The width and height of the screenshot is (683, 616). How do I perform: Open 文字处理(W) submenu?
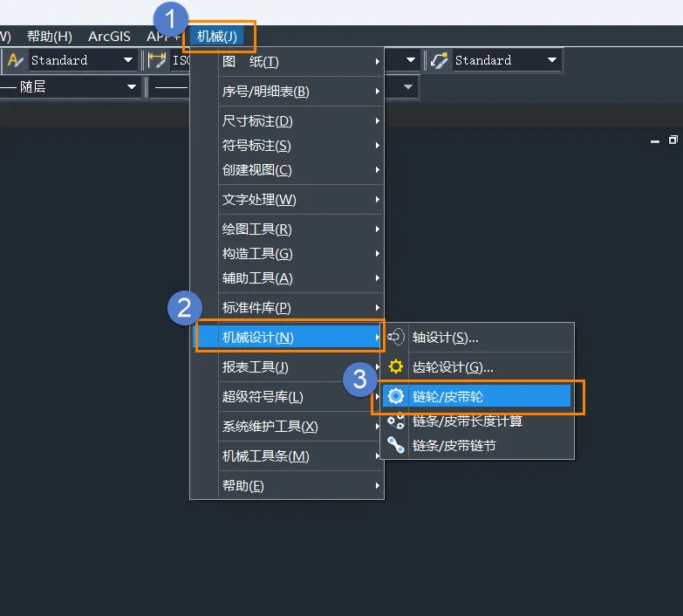pos(301,199)
